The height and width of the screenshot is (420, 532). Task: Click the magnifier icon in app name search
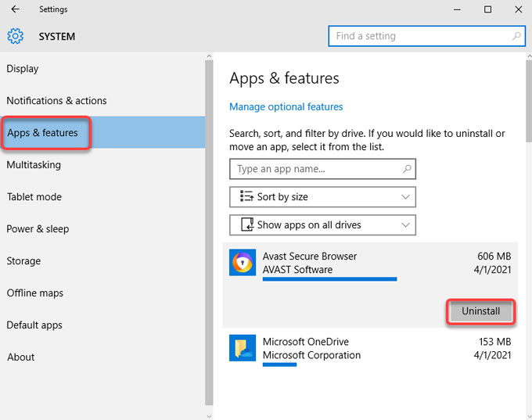(407, 169)
